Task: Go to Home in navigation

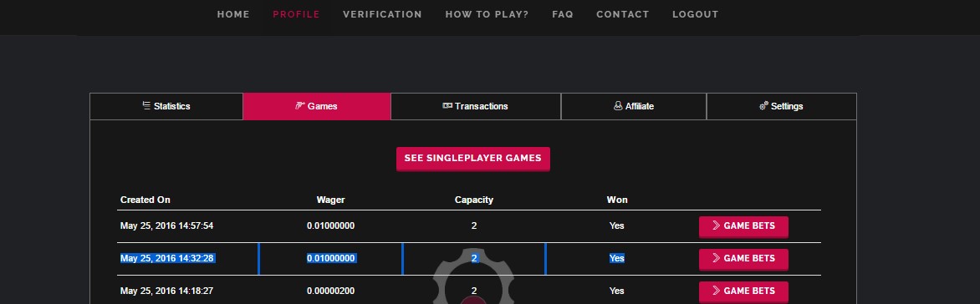Action: coord(233,14)
